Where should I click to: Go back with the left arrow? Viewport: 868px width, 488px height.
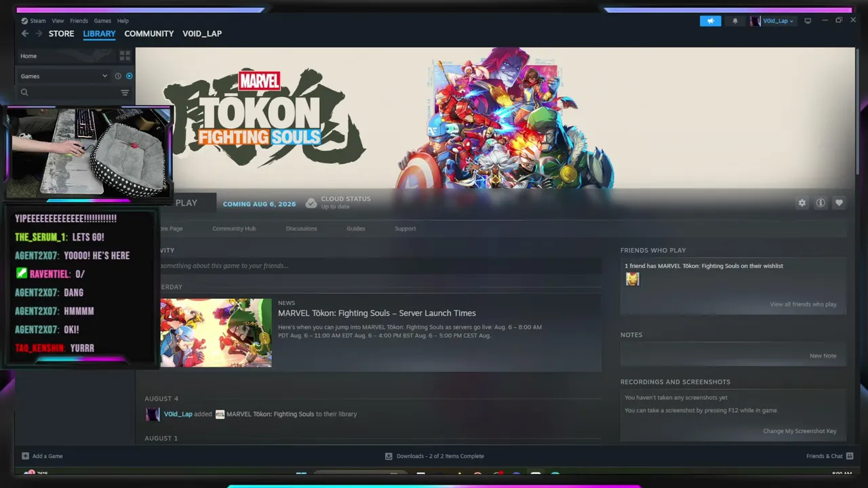click(x=25, y=34)
